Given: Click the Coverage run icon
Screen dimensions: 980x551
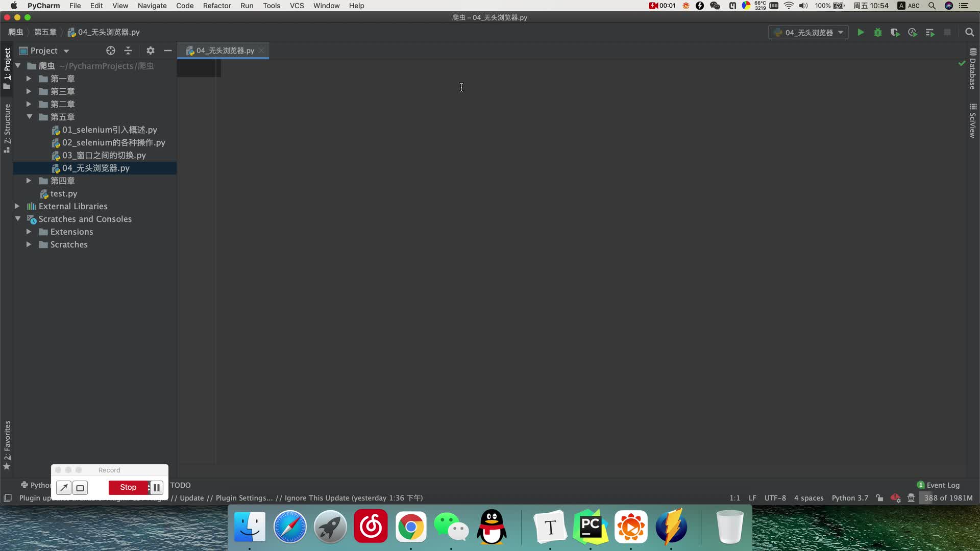Looking at the screenshot, I should 895,32.
